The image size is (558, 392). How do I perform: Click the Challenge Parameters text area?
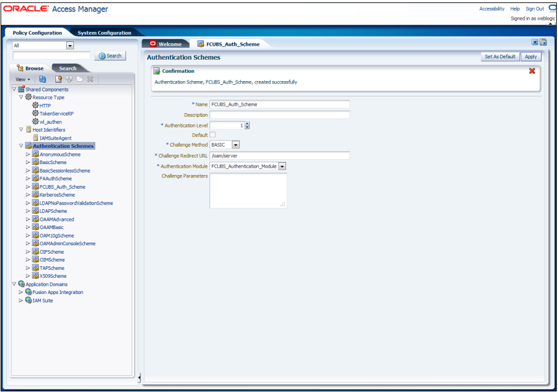pos(249,191)
